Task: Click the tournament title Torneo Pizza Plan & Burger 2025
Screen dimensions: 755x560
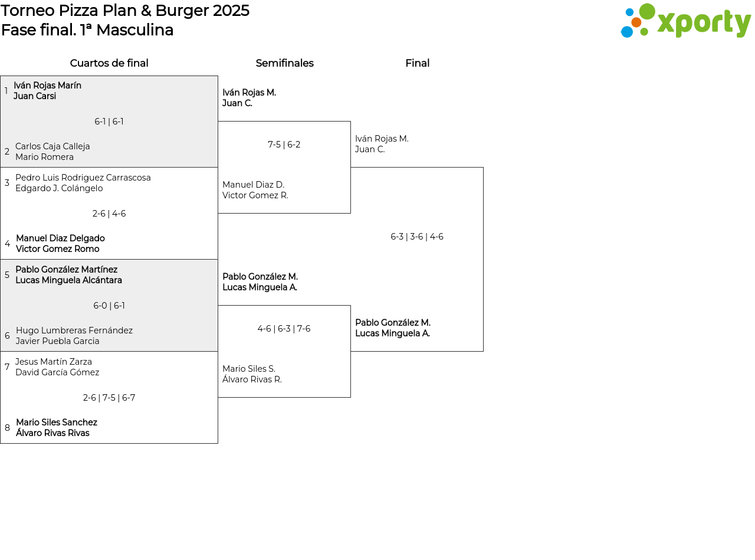Action: [125, 11]
